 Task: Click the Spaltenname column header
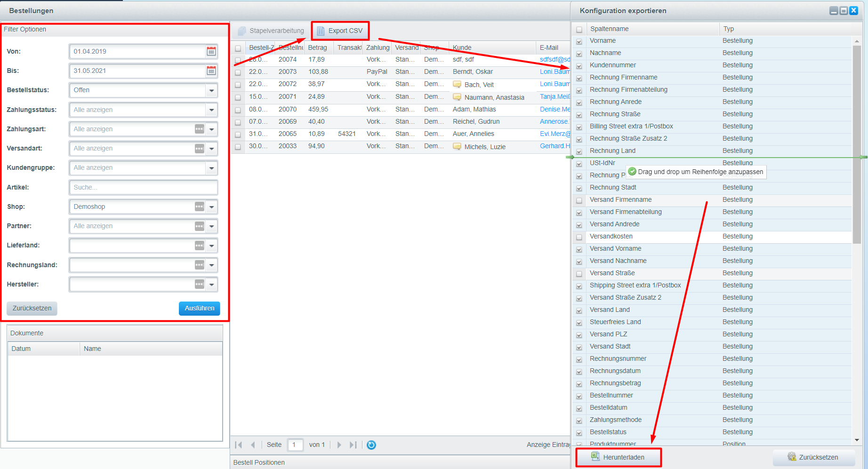(x=653, y=29)
